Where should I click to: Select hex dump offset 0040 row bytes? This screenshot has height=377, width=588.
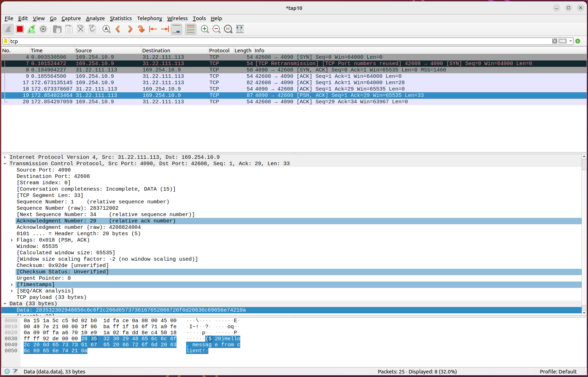(100, 344)
